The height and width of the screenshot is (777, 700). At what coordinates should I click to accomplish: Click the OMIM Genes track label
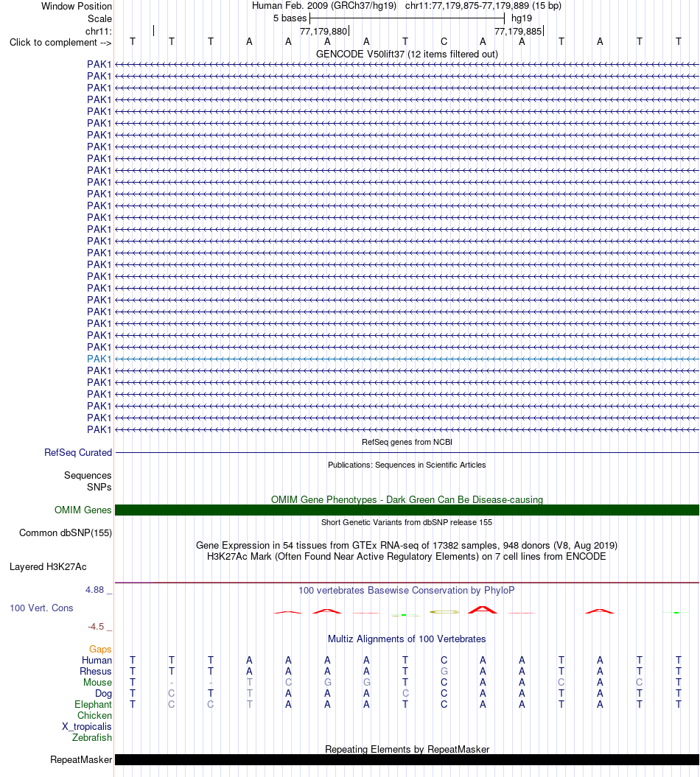point(83,510)
